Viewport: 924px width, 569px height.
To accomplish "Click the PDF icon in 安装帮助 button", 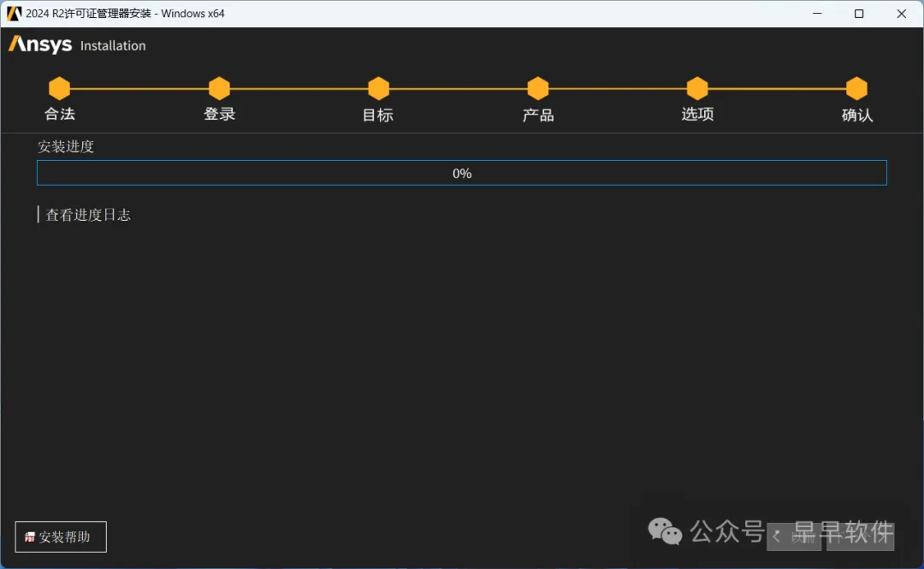I will click(x=29, y=537).
